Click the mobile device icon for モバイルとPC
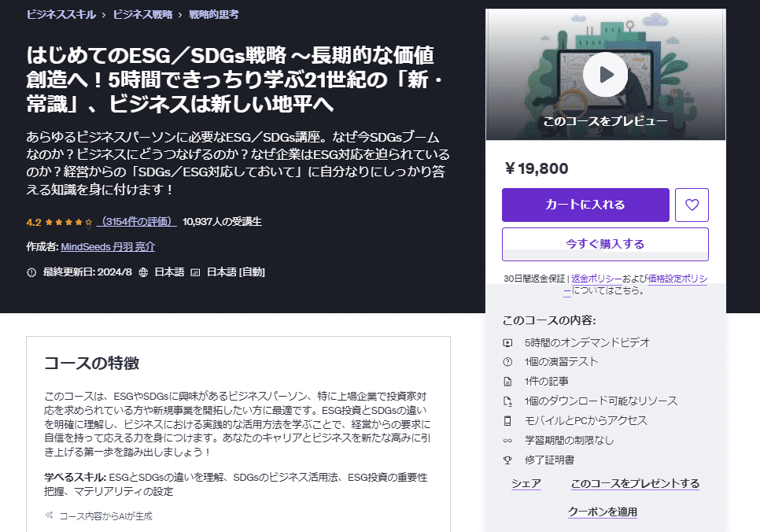 coord(509,418)
